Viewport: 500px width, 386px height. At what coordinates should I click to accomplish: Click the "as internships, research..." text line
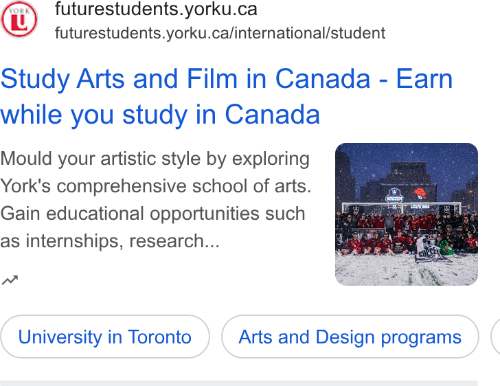pyautogui.click(x=110, y=241)
